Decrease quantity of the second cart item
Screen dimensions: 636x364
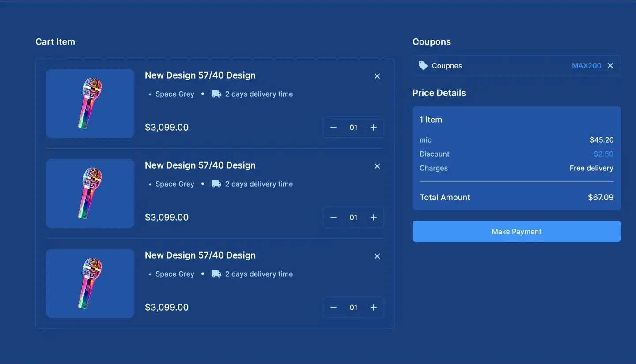pos(333,218)
